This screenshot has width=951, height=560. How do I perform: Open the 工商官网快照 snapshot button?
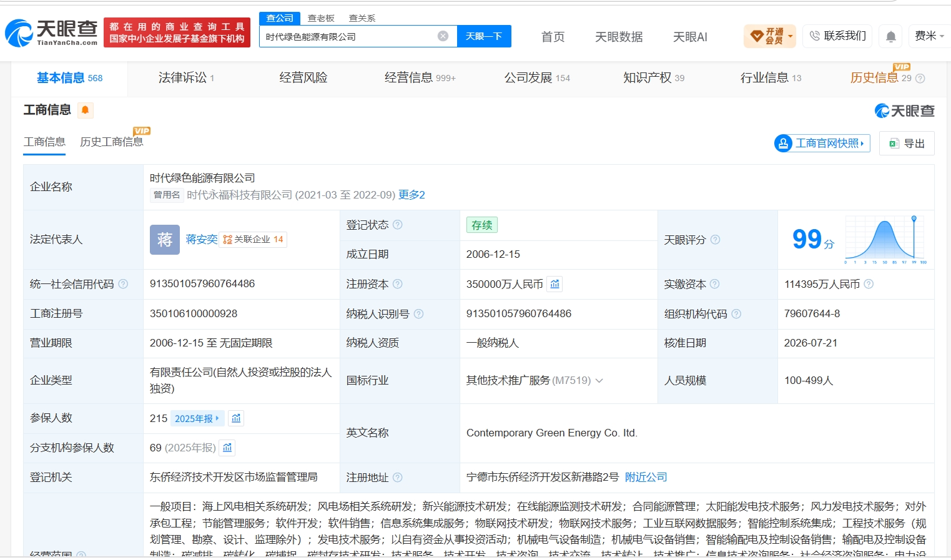pos(822,143)
